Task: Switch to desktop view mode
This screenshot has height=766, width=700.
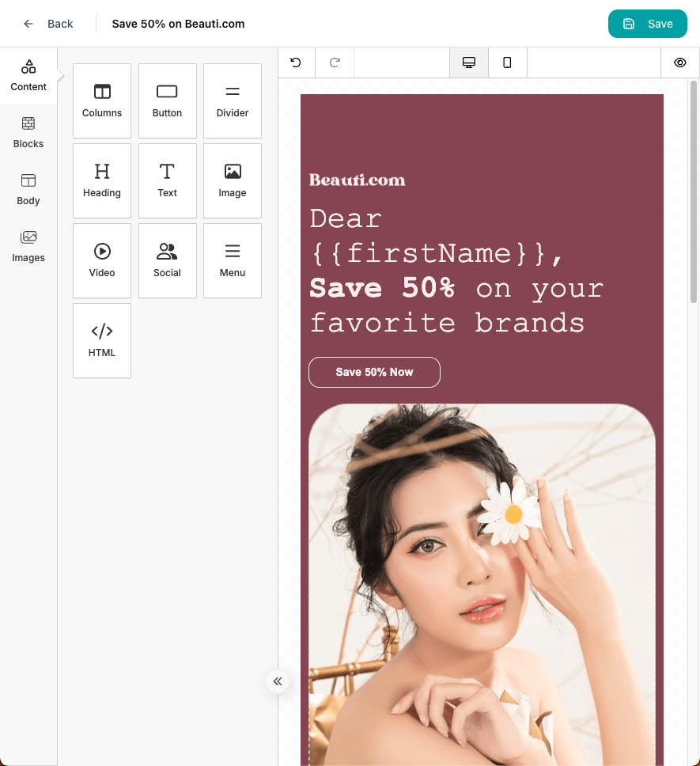Action: click(469, 63)
